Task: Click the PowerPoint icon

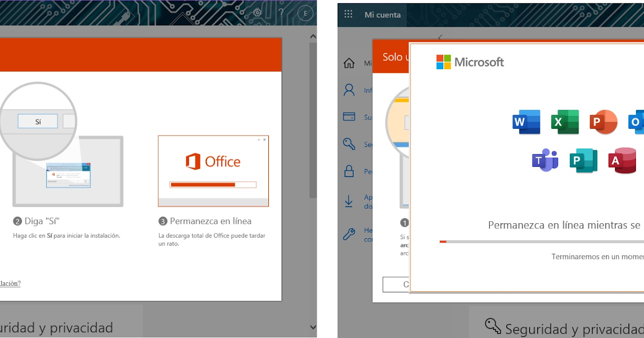Action: click(x=603, y=122)
